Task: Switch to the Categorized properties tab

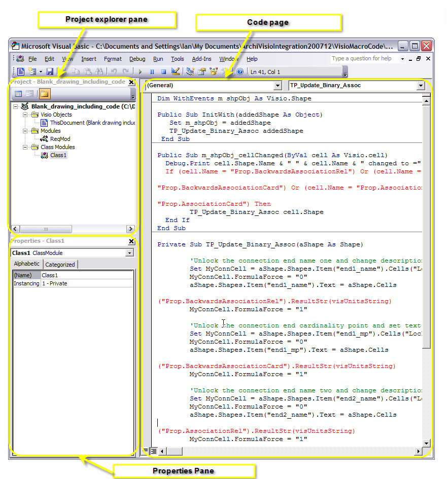Action: (x=60, y=264)
